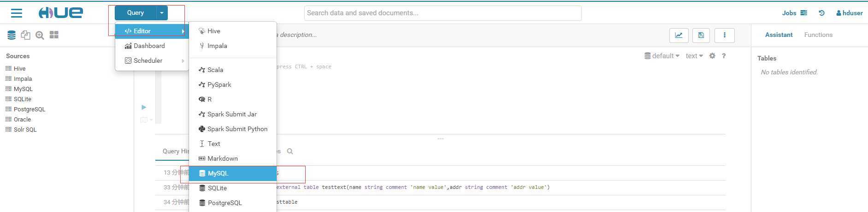Open the hamburger menu in the top left
The width and height of the screenshot is (868, 212).
17,13
